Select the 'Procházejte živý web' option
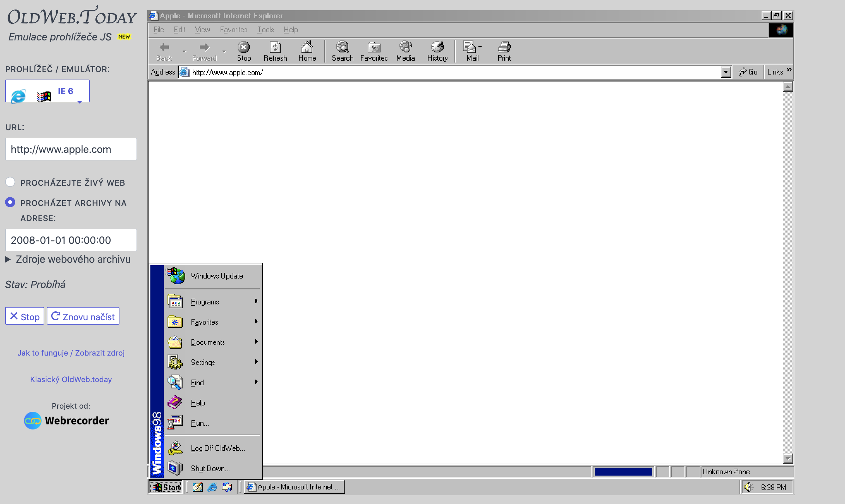This screenshot has width=845, height=504. 10,182
